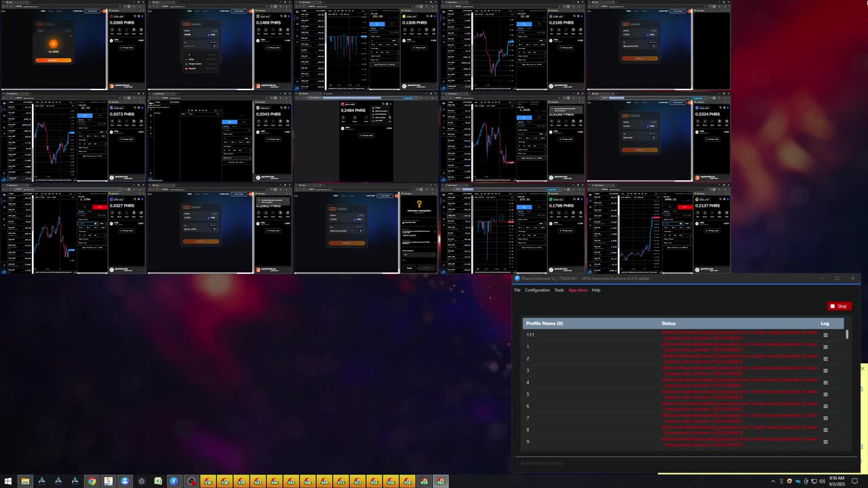Open log for profile 111

[825, 335]
